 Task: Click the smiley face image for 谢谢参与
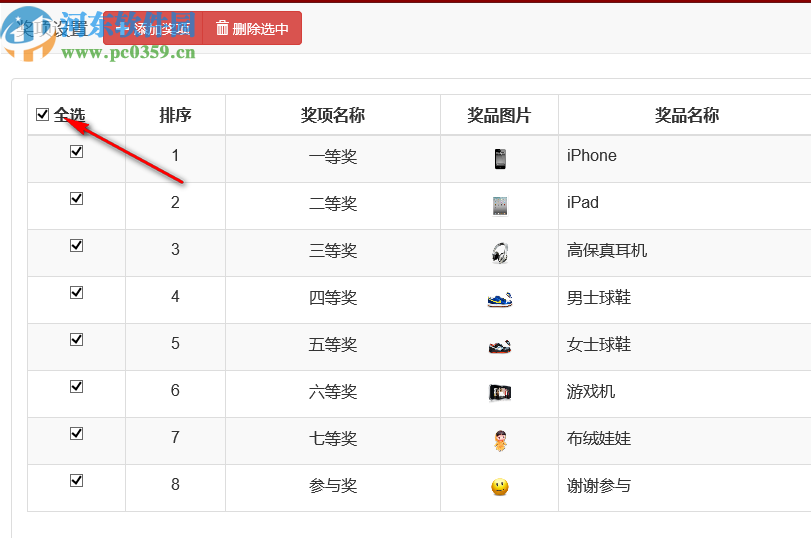(500, 487)
